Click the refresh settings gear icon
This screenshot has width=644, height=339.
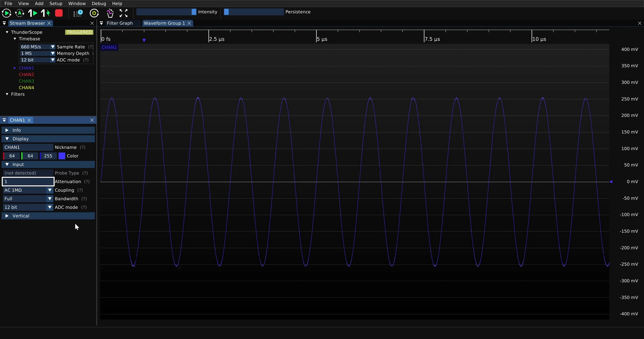[94, 13]
